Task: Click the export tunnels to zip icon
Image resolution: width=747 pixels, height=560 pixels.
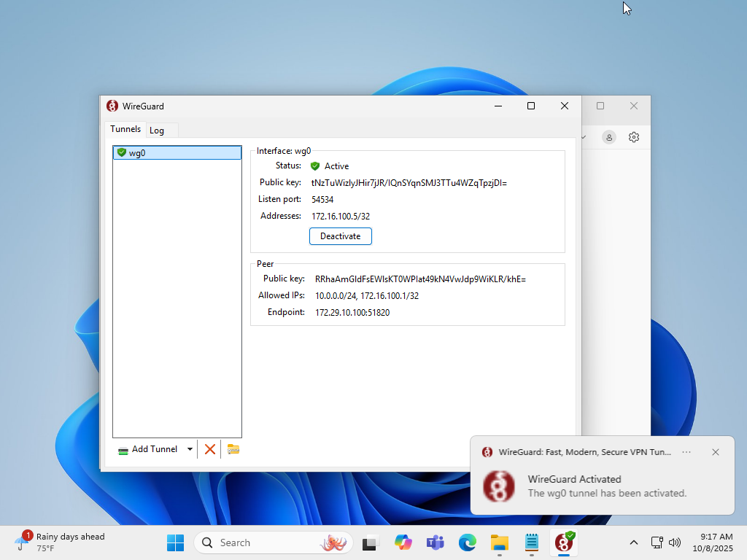Action: [233, 449]
